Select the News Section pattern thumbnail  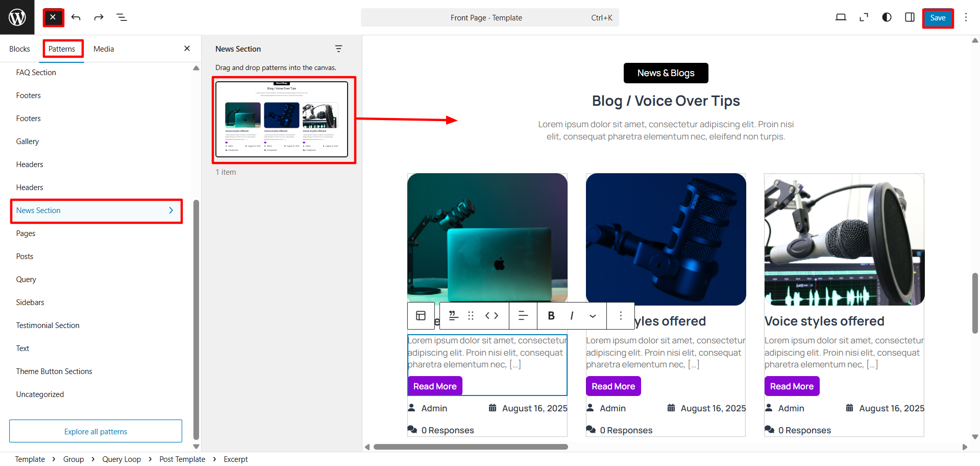click(282, 119)
